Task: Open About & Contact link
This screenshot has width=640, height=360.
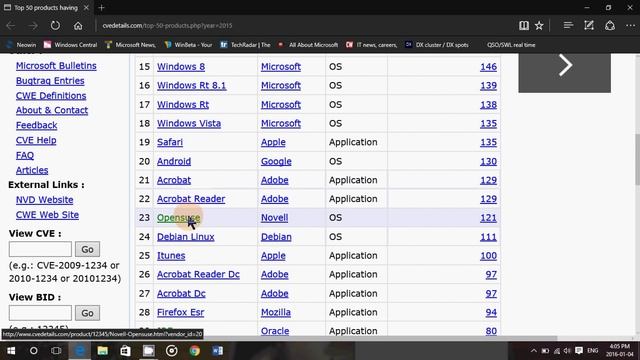Action: (52, 110)
